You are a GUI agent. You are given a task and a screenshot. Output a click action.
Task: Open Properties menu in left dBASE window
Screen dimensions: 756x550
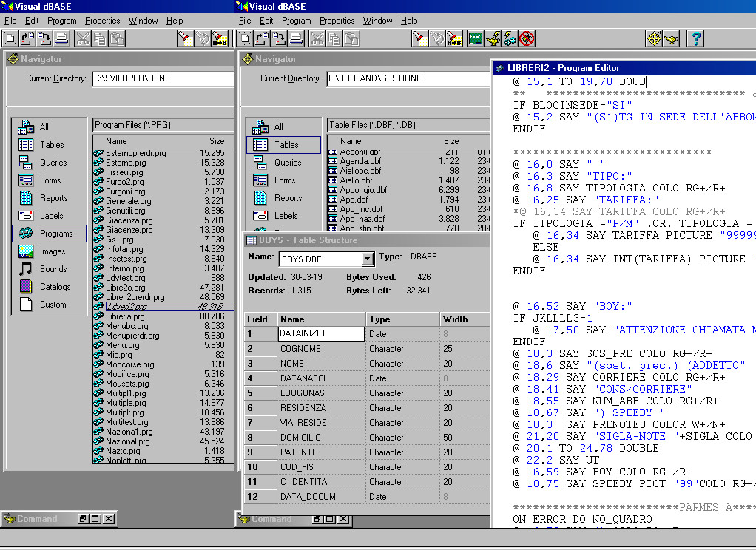(x=102, y=21)
